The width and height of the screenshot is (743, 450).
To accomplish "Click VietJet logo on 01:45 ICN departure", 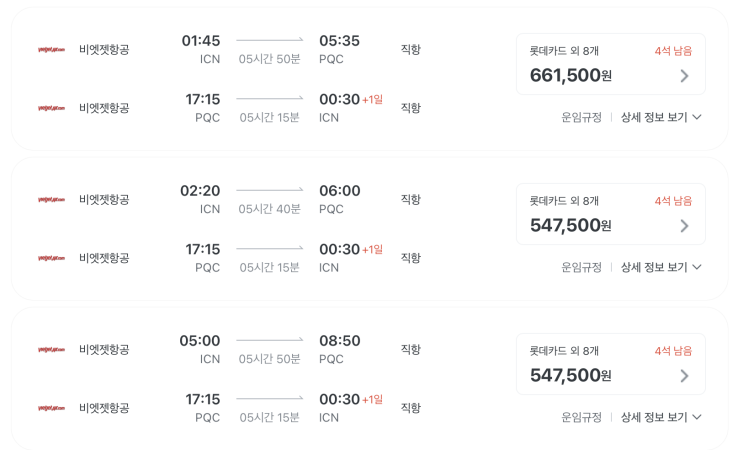I will [x=51, y=50].
